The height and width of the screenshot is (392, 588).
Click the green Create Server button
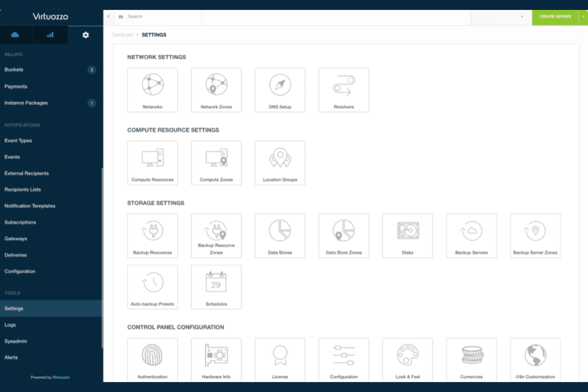555,17
